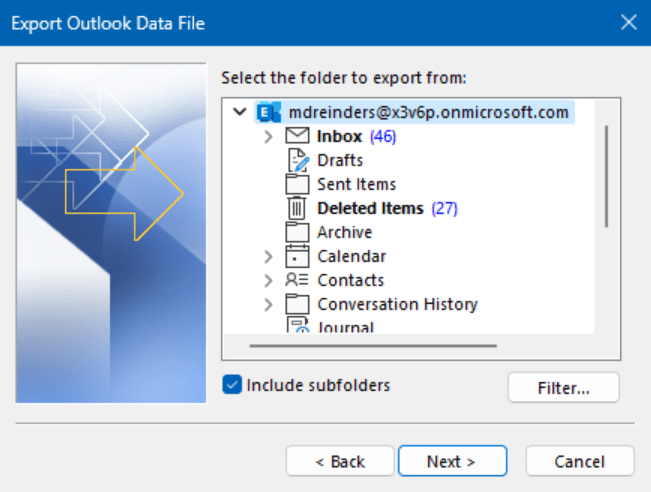Click the Drafts pencil-page icon
This screenshot has width=651, height=492.
(x=298, y=160)
